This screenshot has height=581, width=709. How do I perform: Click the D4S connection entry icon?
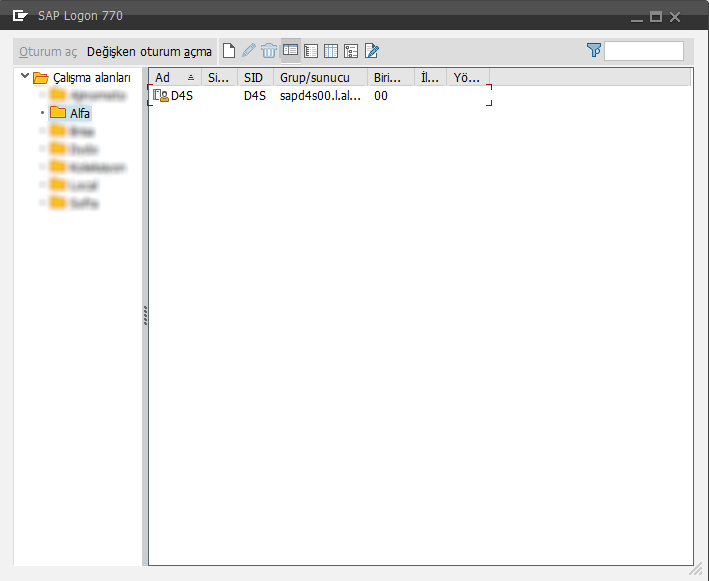pyautogui.click(x=161, y=95)
